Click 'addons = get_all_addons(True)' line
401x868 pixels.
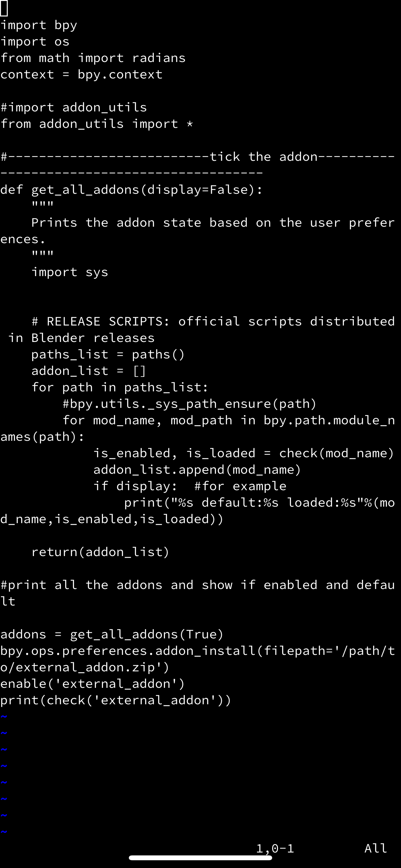coord(112,635)
